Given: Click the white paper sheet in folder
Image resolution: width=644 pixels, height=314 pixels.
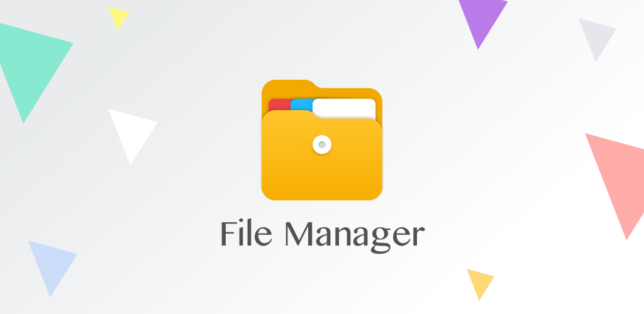Looking at the screenshot, I should (345, 107).
